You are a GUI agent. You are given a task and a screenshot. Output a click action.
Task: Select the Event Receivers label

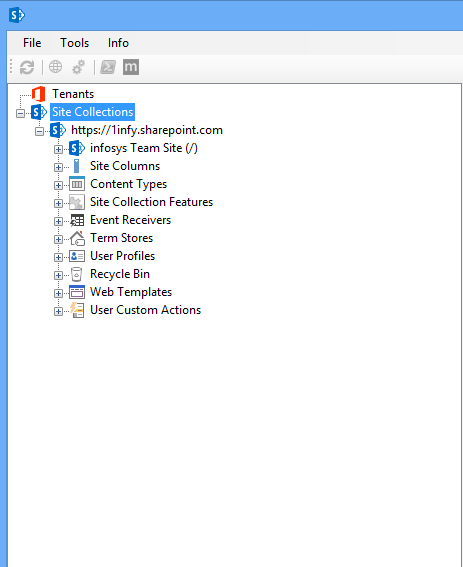coord(130,220)
